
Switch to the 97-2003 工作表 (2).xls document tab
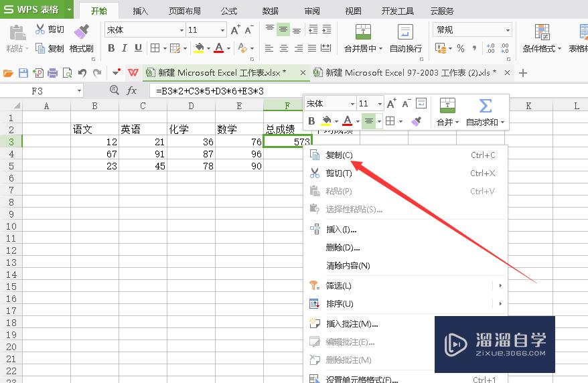[x=411, y=73]
